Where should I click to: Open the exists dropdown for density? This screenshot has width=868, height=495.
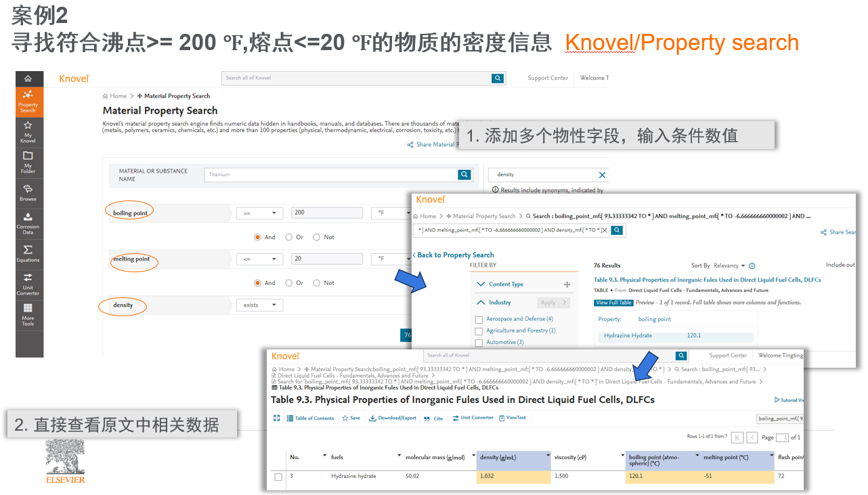pyautogui.click(x=259, y=305)
